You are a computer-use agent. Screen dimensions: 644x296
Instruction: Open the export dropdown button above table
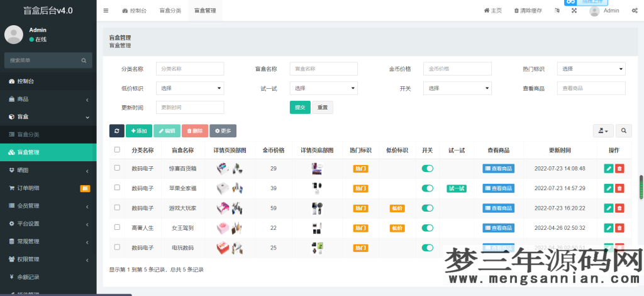point(603,131)
